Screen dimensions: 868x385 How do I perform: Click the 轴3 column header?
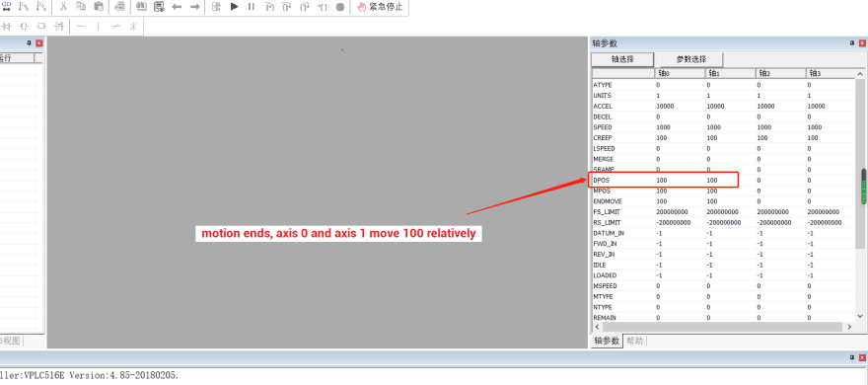click(831, 73)
